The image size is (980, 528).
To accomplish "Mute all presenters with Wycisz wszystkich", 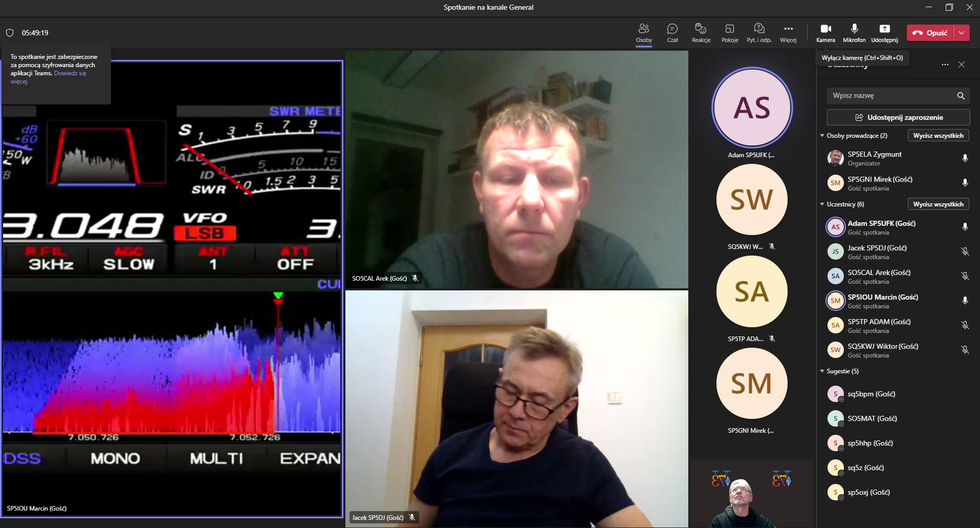I will 938,136.
